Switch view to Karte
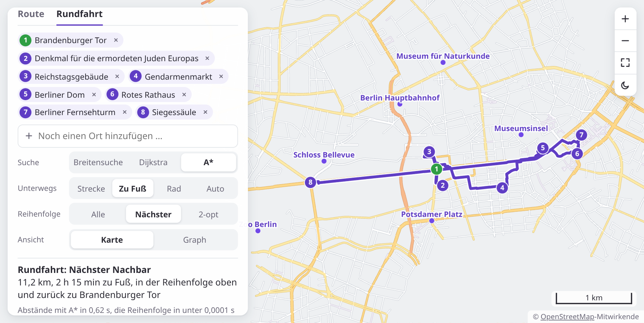The width and height of the screenshot is (644, 323). pos(112,240)
